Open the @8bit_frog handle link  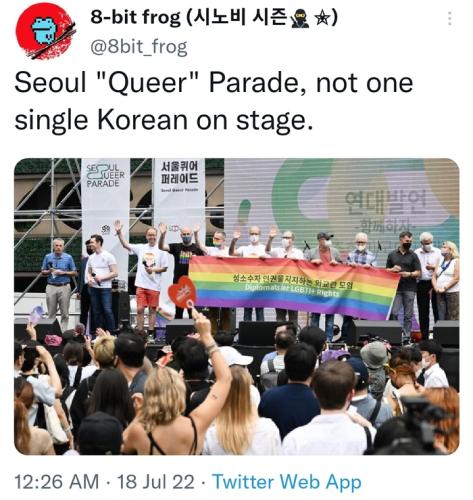point(139,47)
